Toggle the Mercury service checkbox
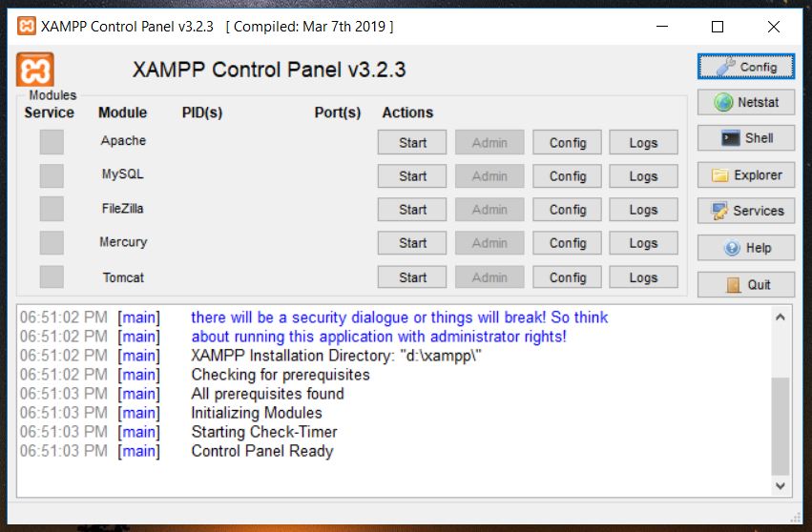Image resolution: width=812 pixels, height=532 pixels. point(52,243)
